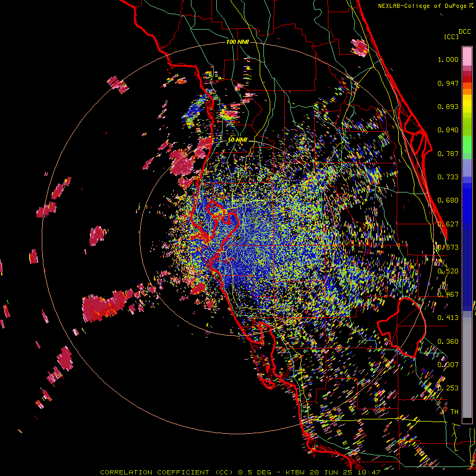
Task: Click the Correlation Coefficient caption at the bottom
Action: pyautogui.click(x=240, y=472)
